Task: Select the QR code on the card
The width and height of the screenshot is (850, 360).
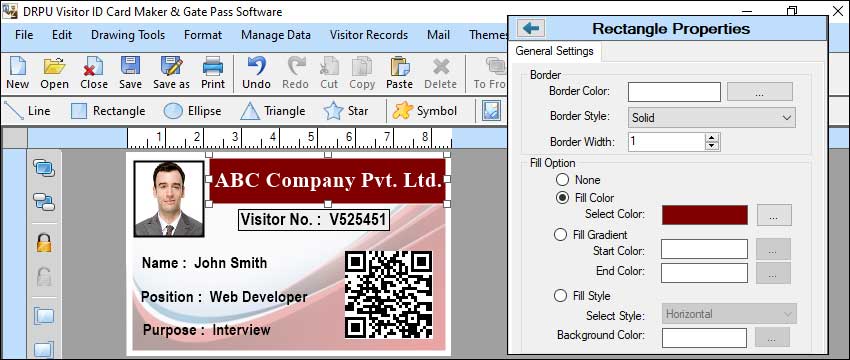Action: [389, 294]
